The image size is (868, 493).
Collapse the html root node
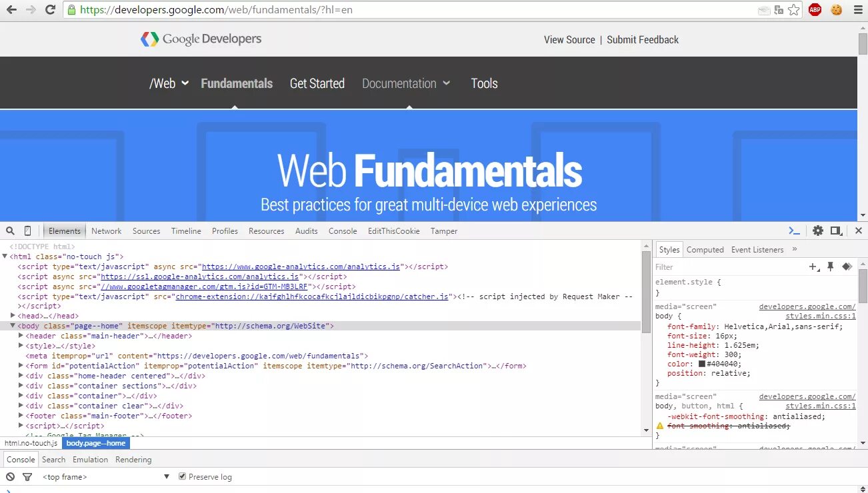pos(5,256)
